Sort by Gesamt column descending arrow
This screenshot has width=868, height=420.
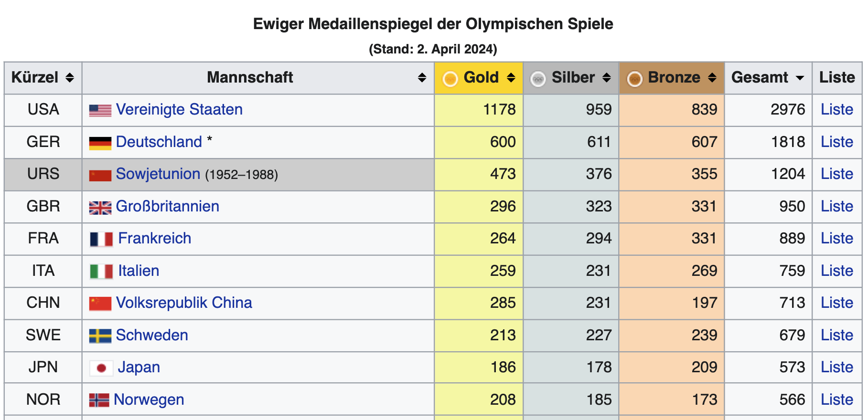click(x=800, y=78)
